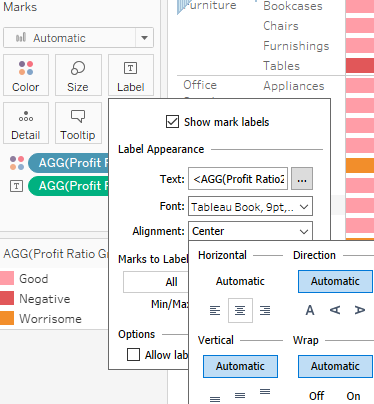Set Horizontal alignment to Automatic
This screenshot has width=374, height=404.
[240, 281]
